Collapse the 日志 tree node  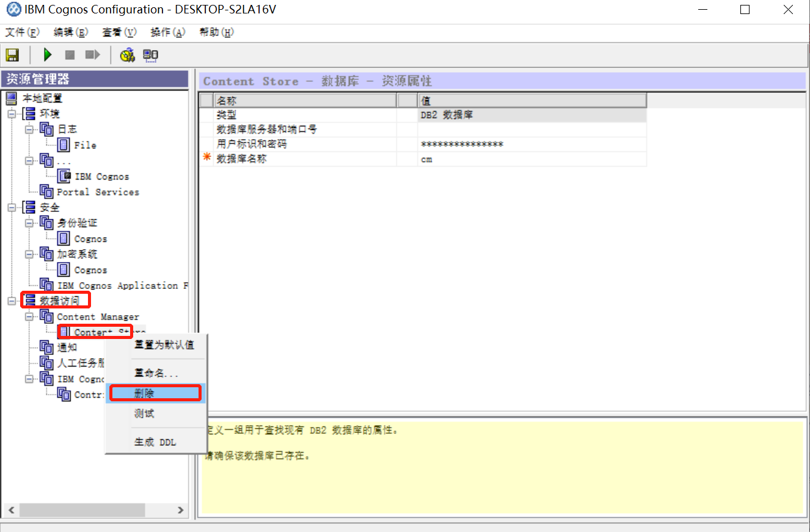(x=29, y=129)
